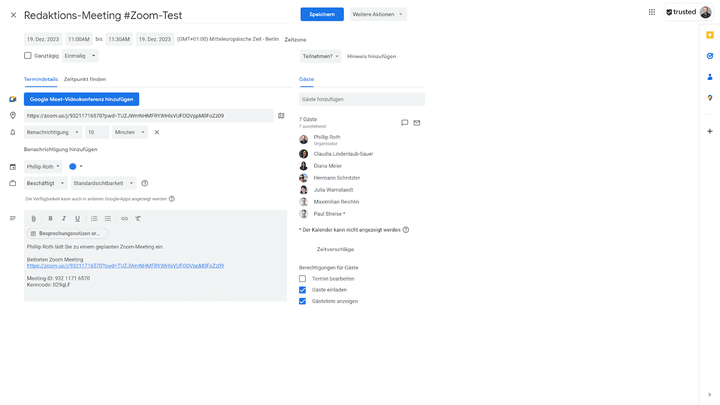This screenshot has width=720, height=405.
Task: Expand the Weitere Aktionen dropdown
Action: (x=378, y=15)
